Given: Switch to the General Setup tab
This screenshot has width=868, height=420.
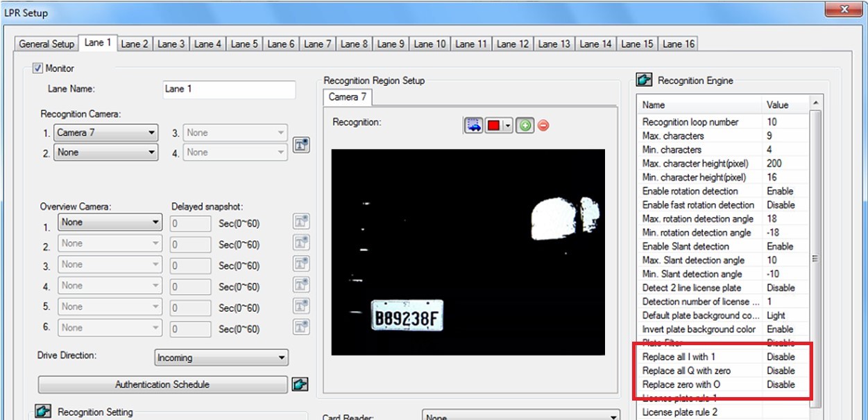Looking at the screenshot, I should click(46, 44).
